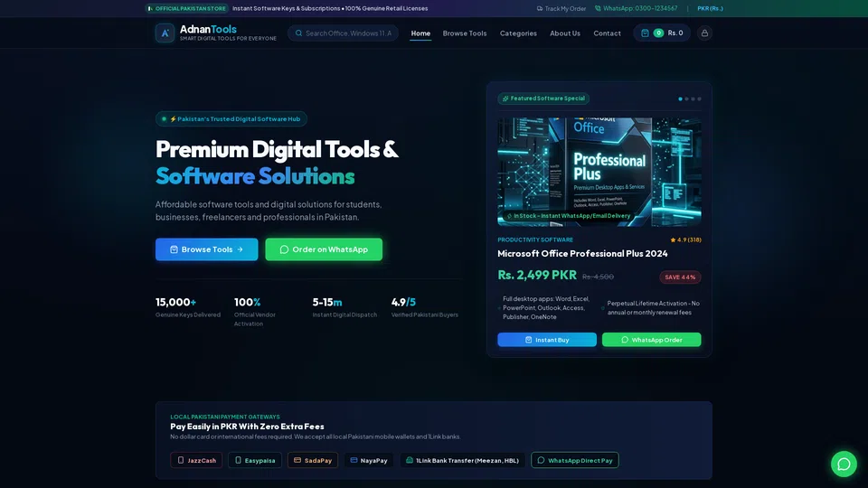
Task: Click the SAVE 44% badge
Action: pyautogui.click(x=680, y=277)
